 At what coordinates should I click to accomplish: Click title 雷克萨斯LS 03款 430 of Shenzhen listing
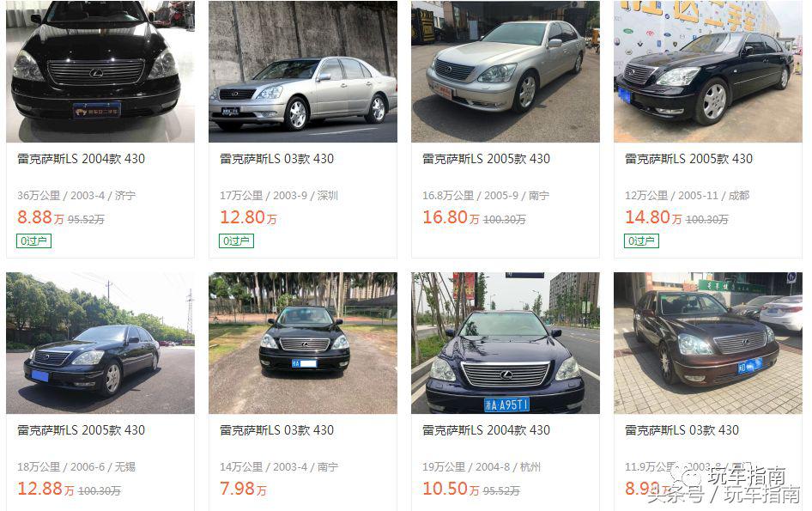[x=277, y=159]
